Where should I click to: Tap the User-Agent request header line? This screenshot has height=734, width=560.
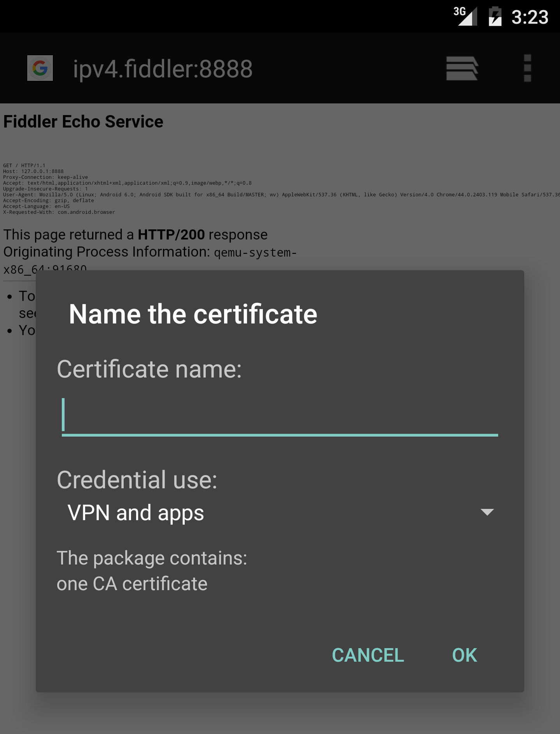[x=282, y=195]
